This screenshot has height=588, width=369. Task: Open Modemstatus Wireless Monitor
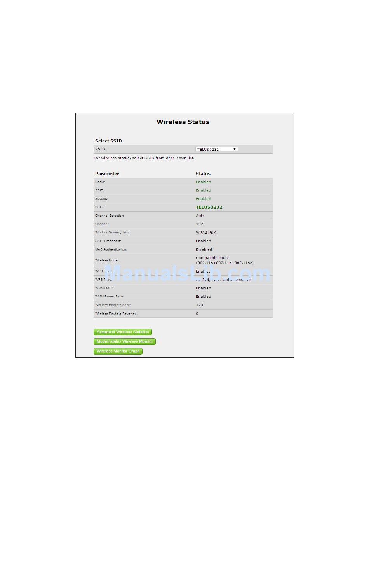(125, 342)
